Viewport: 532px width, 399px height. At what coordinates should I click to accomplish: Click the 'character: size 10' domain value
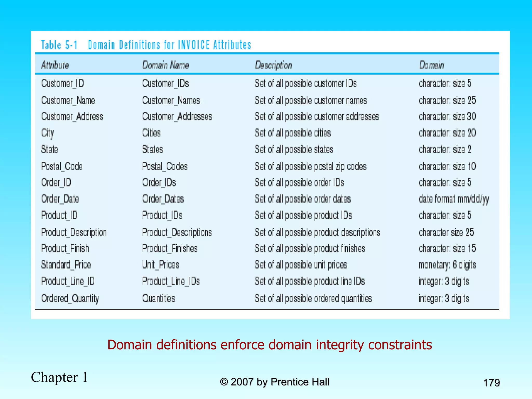447,166
